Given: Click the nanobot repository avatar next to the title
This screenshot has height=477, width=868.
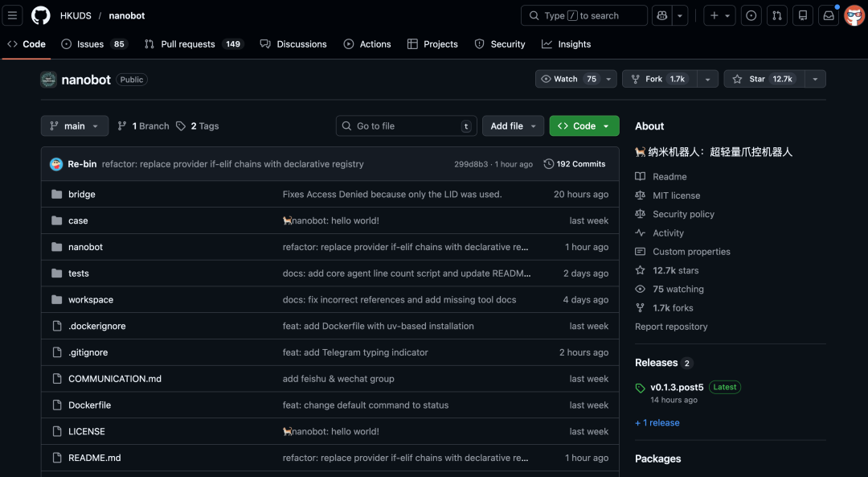Looking at the screenshot, I should [x=48, y=79].
